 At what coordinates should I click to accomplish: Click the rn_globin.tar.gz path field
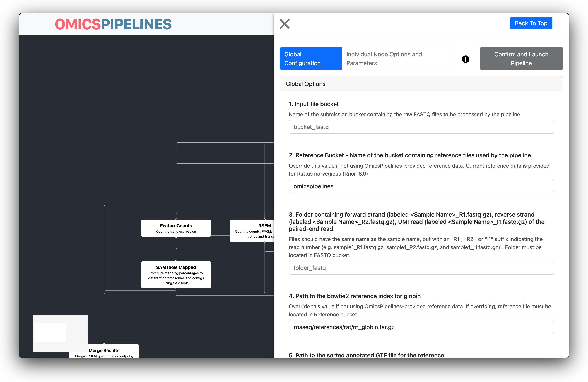[421, 327]
